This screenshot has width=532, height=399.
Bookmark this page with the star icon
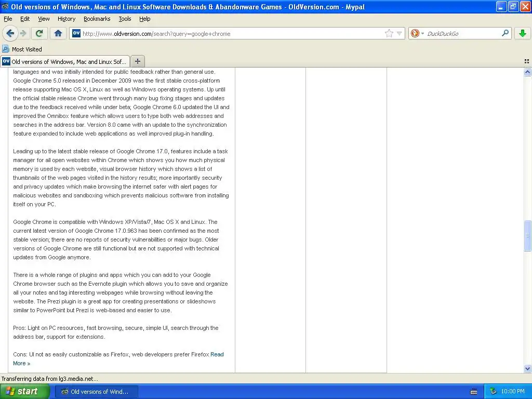click(x=389, y=33)
